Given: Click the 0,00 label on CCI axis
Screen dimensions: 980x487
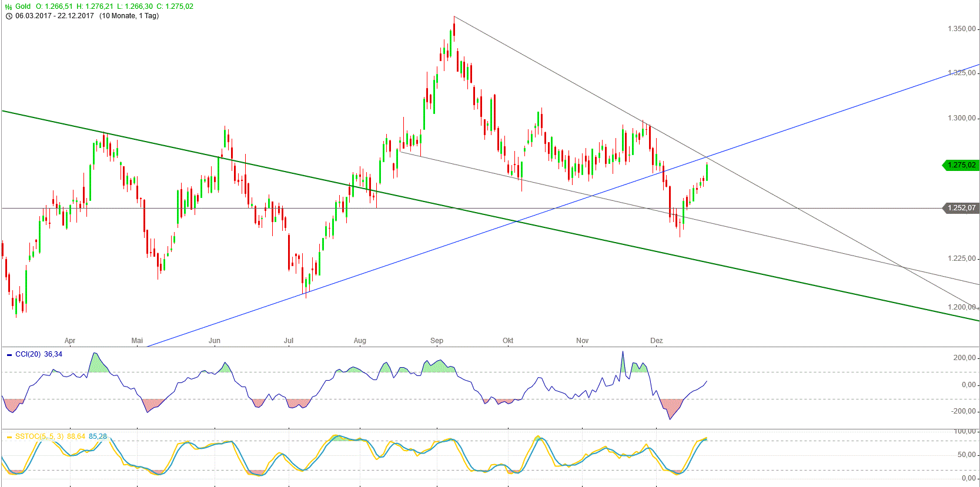Looking at the screenshot, I should (x=969, y=385).
